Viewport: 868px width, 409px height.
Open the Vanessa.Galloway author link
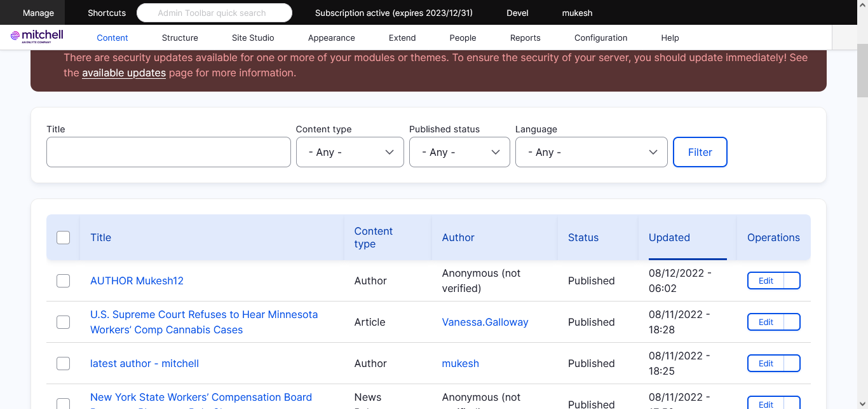(x=485, y=322)
